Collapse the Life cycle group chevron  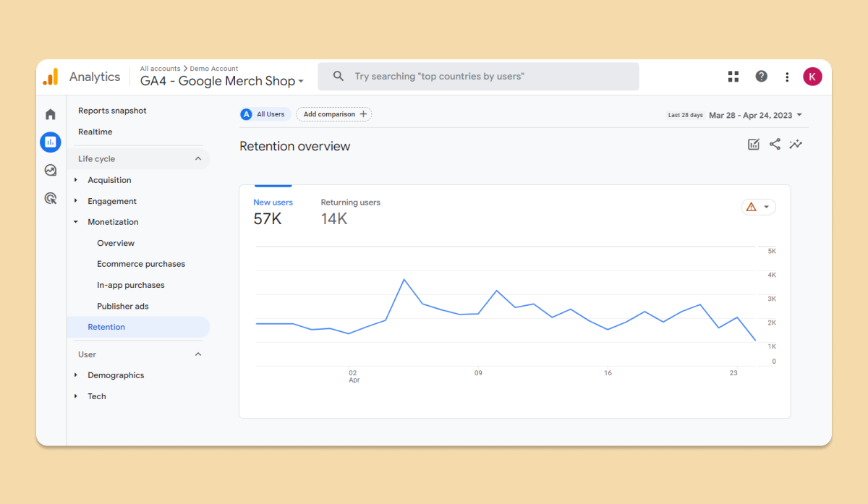coord(198,159)
